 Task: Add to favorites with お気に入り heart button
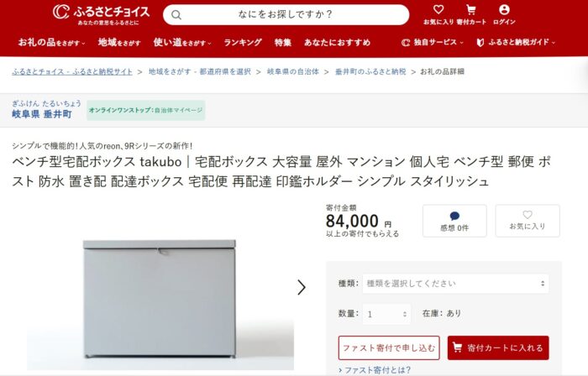528,221
